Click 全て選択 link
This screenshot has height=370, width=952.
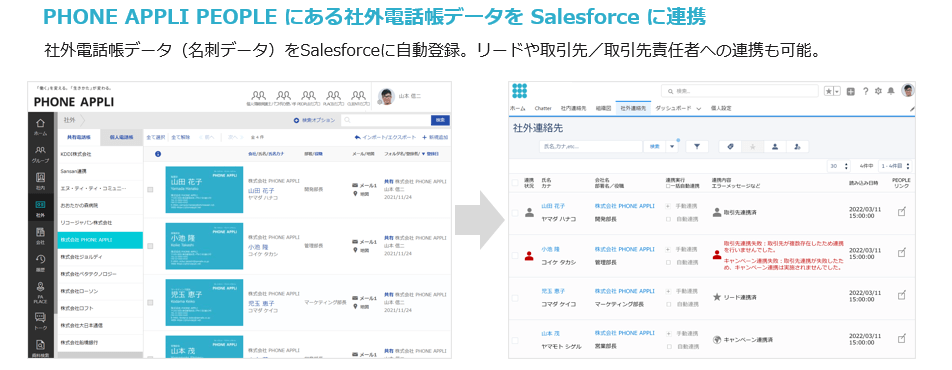click(x=155, y=137)
